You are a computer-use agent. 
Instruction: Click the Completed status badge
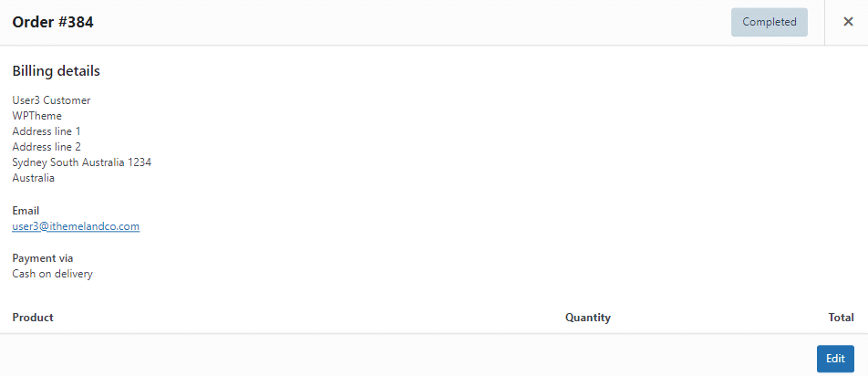click(x=769, y=22)
